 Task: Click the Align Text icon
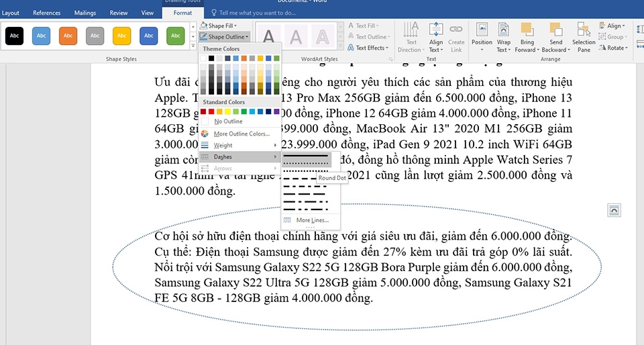click(436, 29)
